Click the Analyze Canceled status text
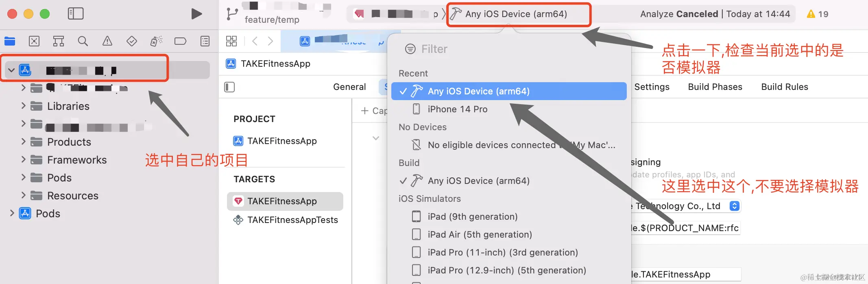Viewport: 868px width, 284px height. (679, 14)
